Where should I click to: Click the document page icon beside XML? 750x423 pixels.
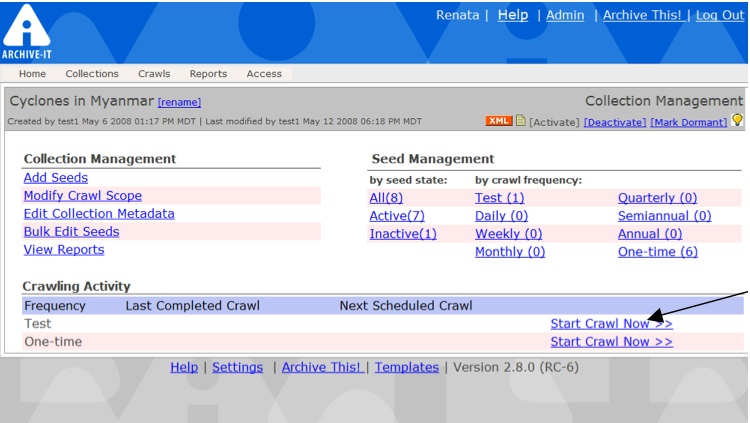click(520, 121)
